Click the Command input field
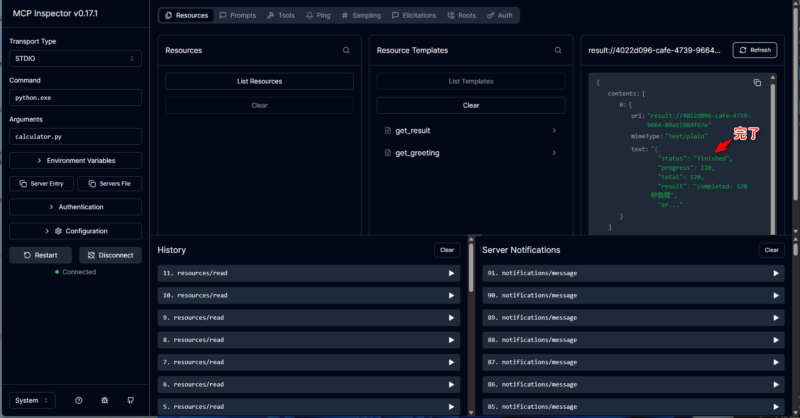This screenshot has width=800, height=418. (75, 98)
